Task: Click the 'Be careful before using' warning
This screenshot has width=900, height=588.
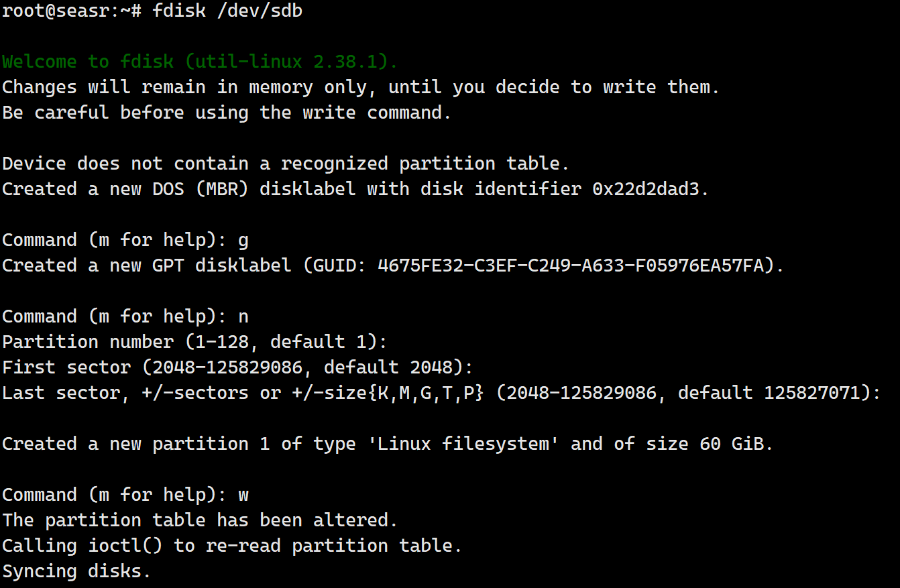Action: pyautogui.click(x=227, y=113)
